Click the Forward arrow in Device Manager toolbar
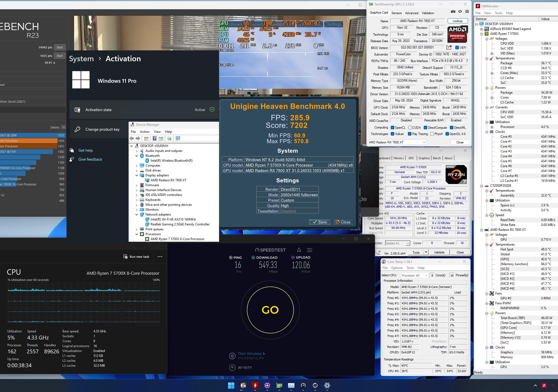 point(138,139)
